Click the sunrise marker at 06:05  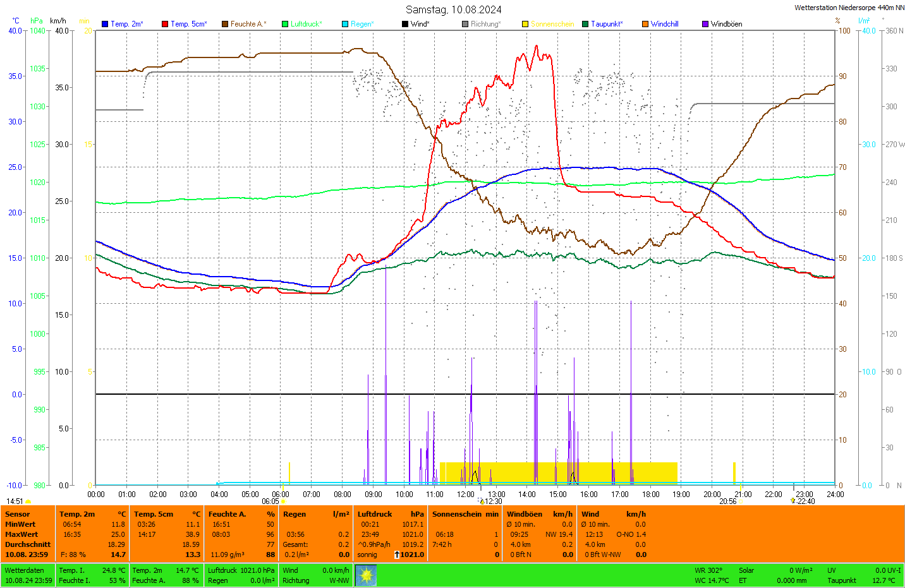[x=284, y=501]
